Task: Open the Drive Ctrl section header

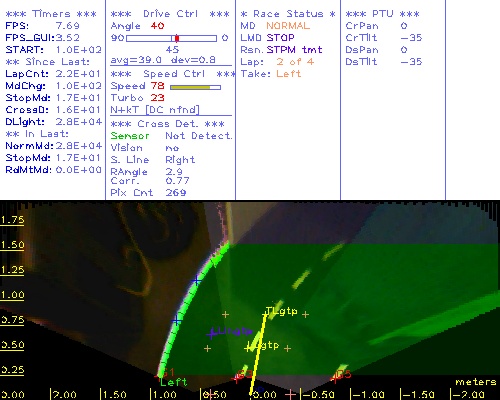Action: (x=170, y=14)
